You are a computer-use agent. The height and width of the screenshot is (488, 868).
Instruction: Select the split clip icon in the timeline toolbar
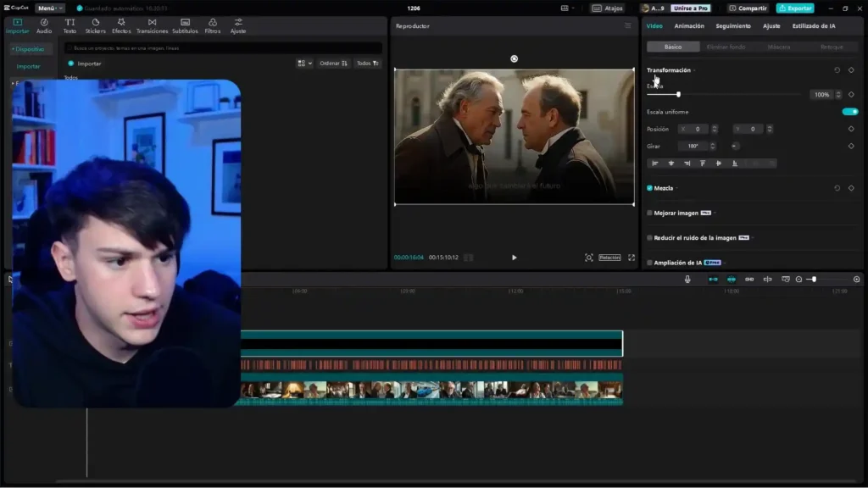coord(768,279)
